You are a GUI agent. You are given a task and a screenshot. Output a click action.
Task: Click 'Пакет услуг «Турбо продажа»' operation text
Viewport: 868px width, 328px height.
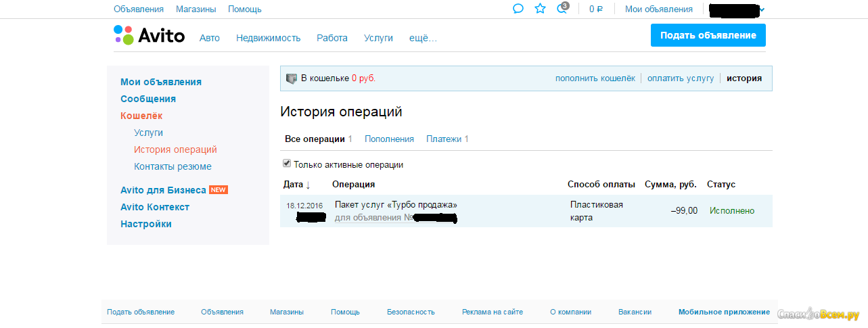tap(396, 205)
